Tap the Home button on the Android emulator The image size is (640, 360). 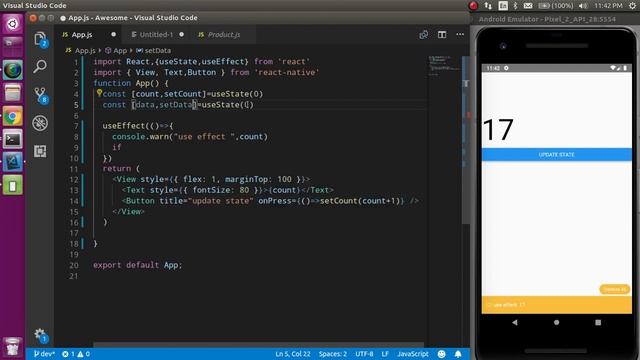556,322
